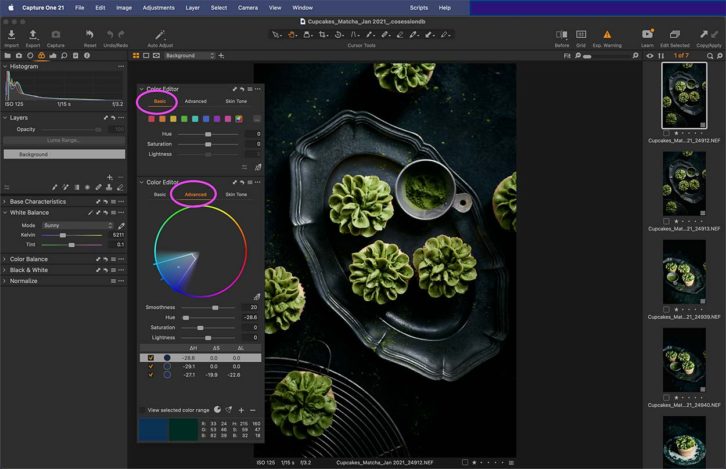The width and height of the screenshot is (726, 469).
Task: Open White Balance Mode Sunny dropdown
Action: pos(78,225)
